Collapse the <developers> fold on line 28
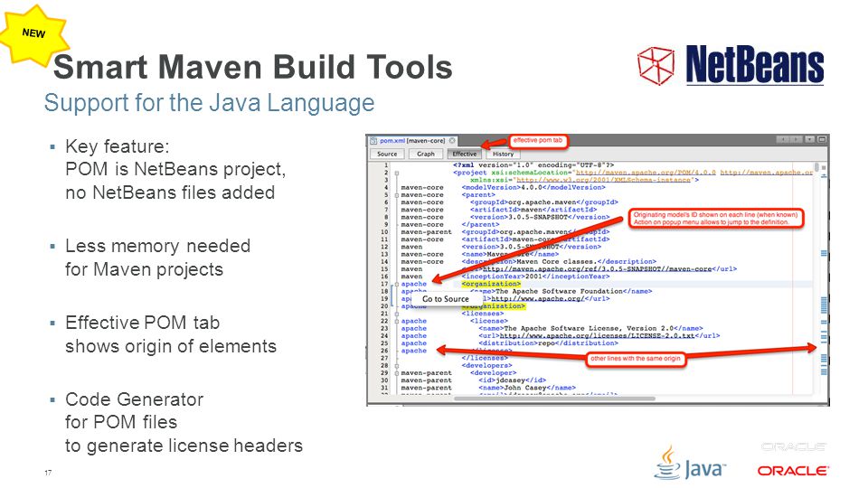The height and width of the screenshot is (488, 868). (x=396, y=366)
